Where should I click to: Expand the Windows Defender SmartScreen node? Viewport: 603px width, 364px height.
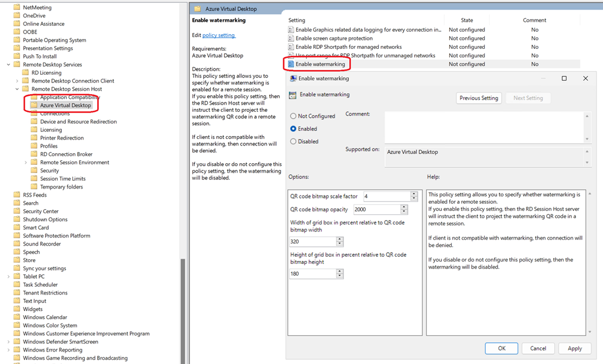[x=8, y=342]
